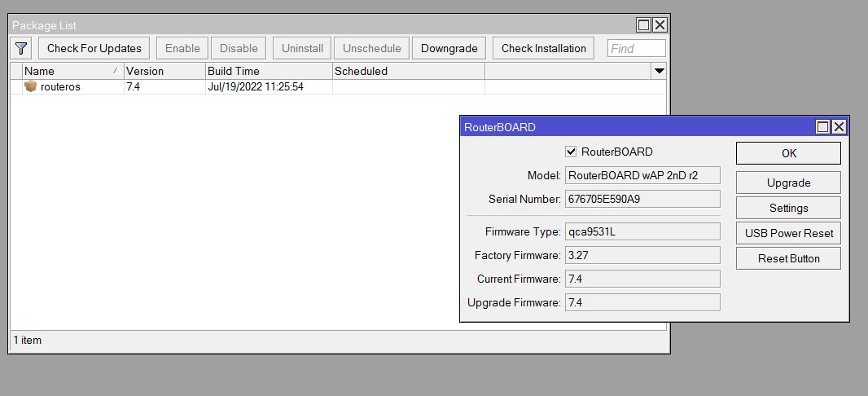This screenshot has height=396, width=868.
Task: Click the Reset Button button
Action: coord(788,258)
